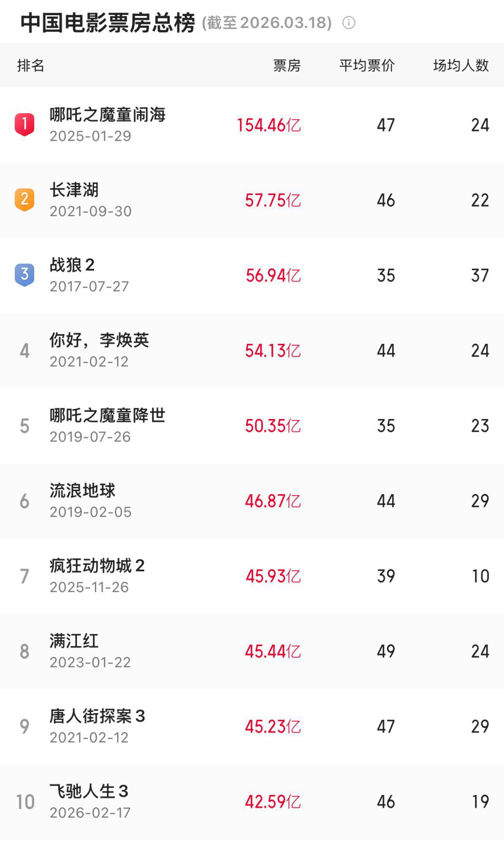
Task: Click the 场均人数 column header
Action: [x=461, y=65]
